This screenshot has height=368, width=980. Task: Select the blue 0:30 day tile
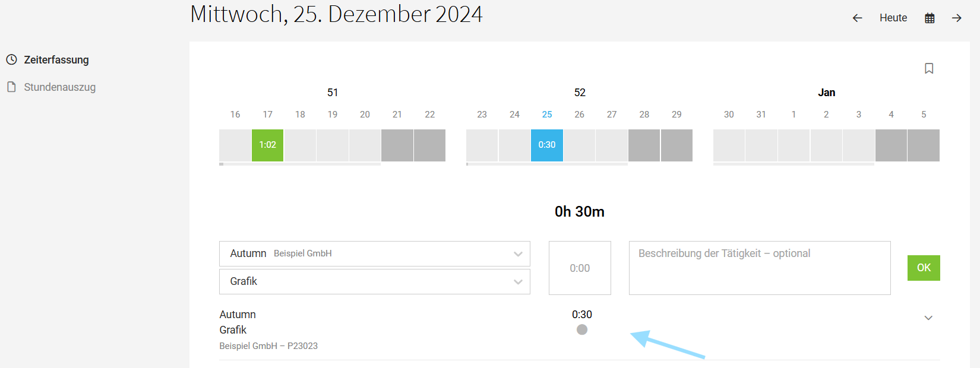pos(546,145)
